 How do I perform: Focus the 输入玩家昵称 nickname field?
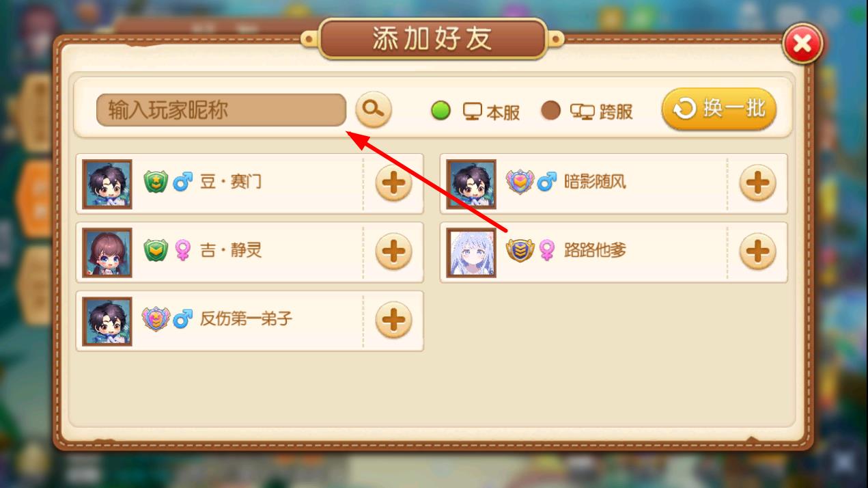tap(221, 110)
